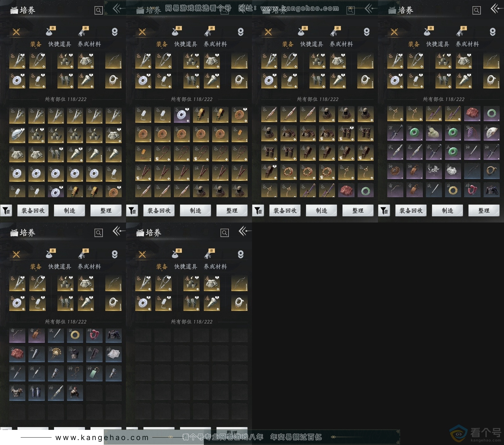Open pouch category icon in bottom-right panel
Image resolution: width=504 pixels, height=445 pixels.
(175, 254)
